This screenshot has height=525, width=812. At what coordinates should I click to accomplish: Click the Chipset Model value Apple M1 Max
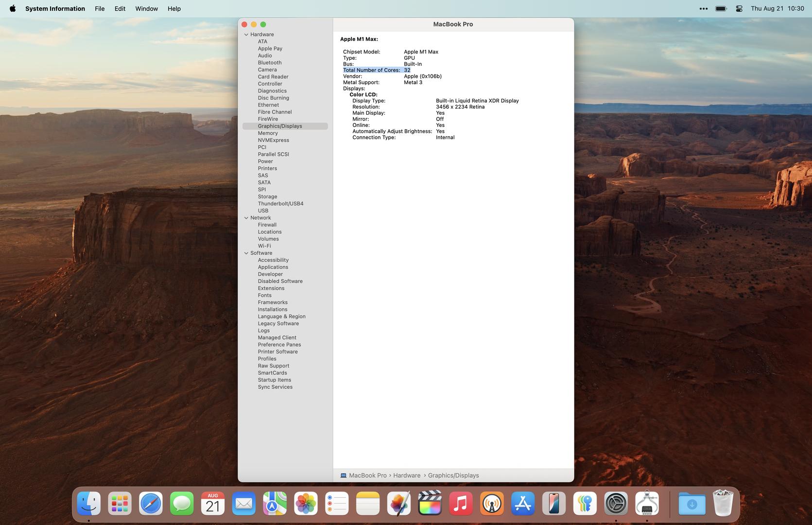(421, 52)
